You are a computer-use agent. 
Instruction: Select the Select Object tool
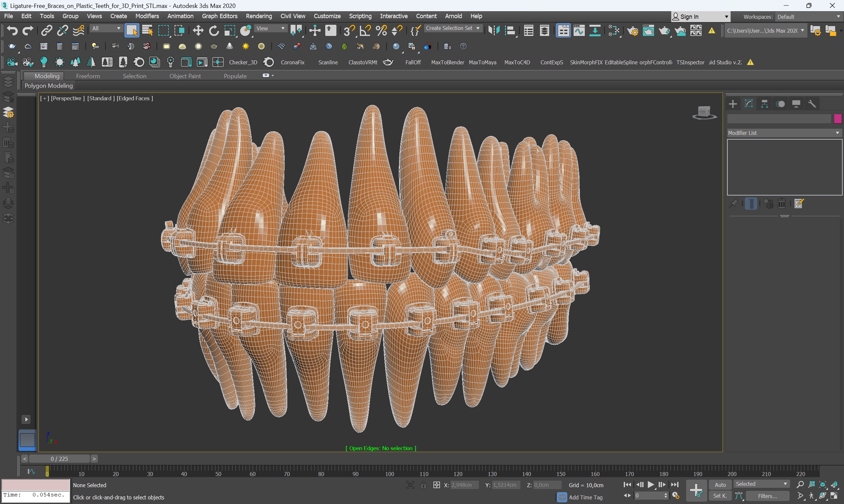132,31
